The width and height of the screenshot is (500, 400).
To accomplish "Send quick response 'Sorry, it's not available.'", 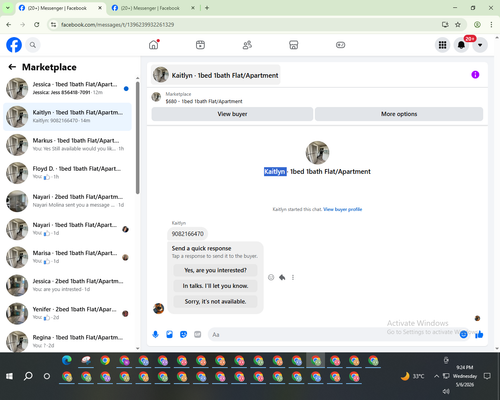I will point(215,301).
